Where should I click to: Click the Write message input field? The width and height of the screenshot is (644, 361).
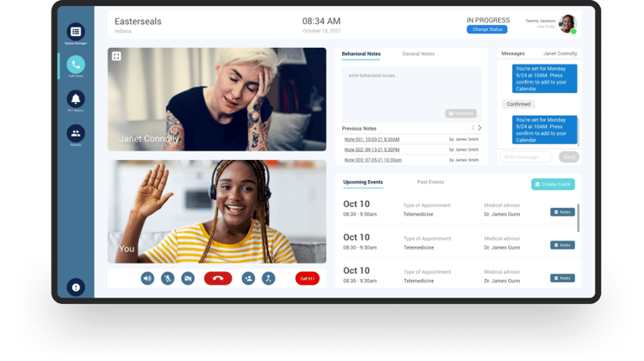[x=526, y=157]
